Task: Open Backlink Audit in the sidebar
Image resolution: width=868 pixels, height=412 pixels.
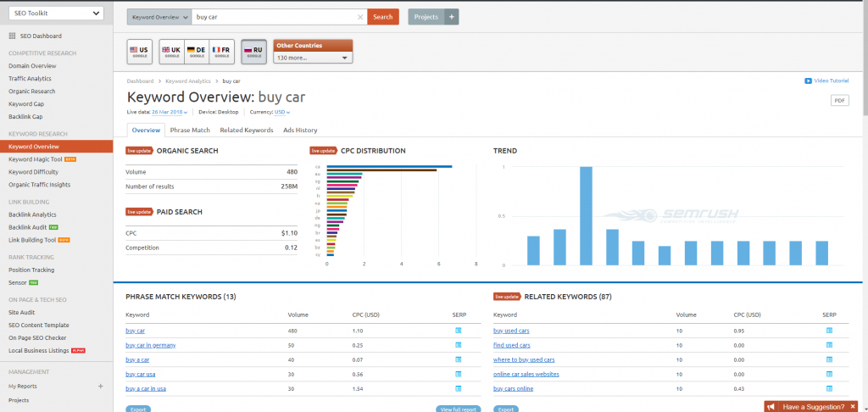Action: pyautogui.click(x=28, y=227)
